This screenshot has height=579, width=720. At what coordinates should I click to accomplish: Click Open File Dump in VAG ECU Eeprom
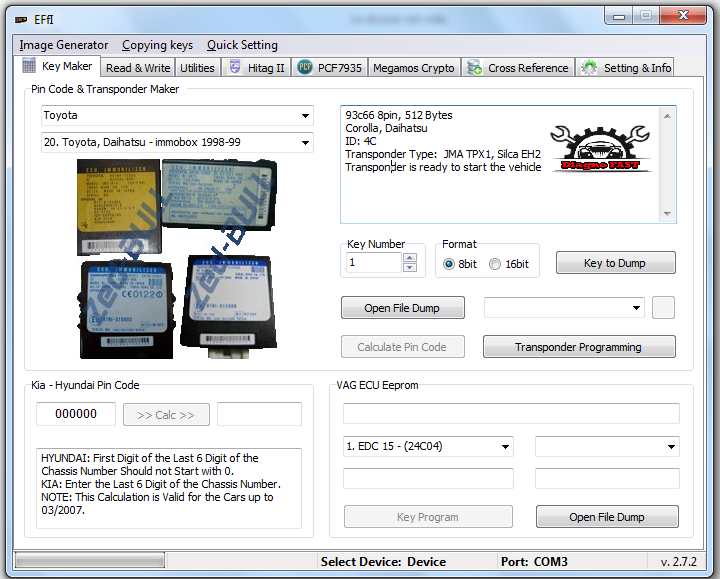coord(607,517)
